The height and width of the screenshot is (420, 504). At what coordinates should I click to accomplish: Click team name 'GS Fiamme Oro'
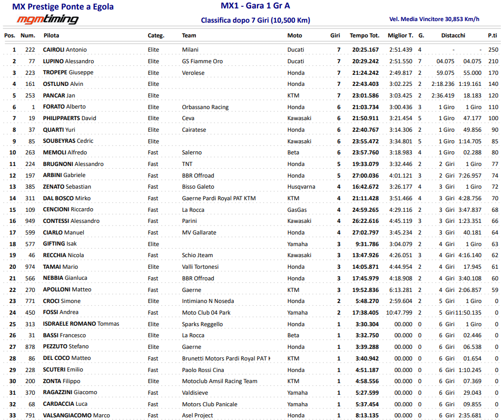tap(202, 61)
